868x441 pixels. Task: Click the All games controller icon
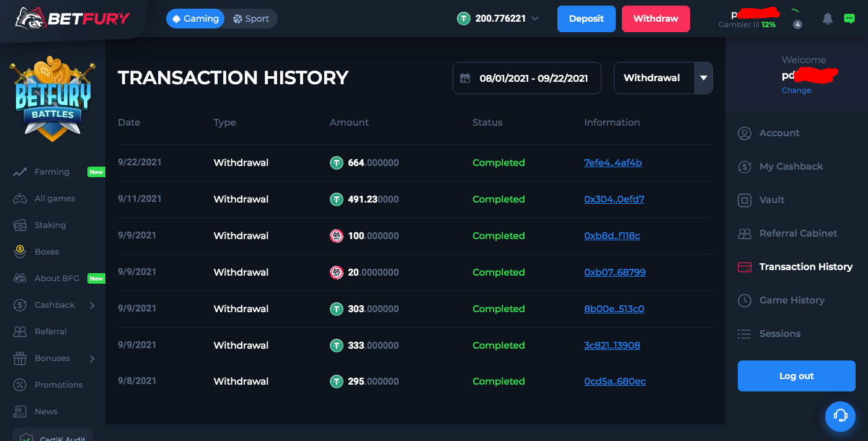tap(20, 199)
